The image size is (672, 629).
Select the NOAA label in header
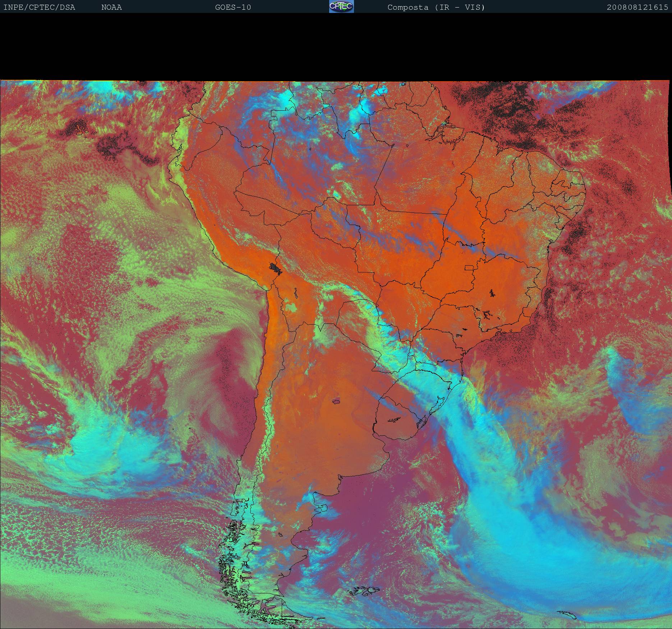[x=111, y=7]
